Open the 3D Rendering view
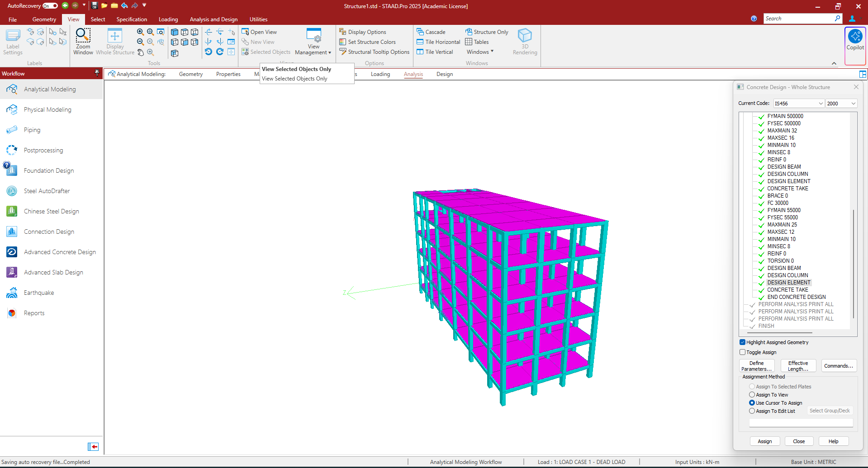This screenshot has height=468, width=868. coord(525,41)
